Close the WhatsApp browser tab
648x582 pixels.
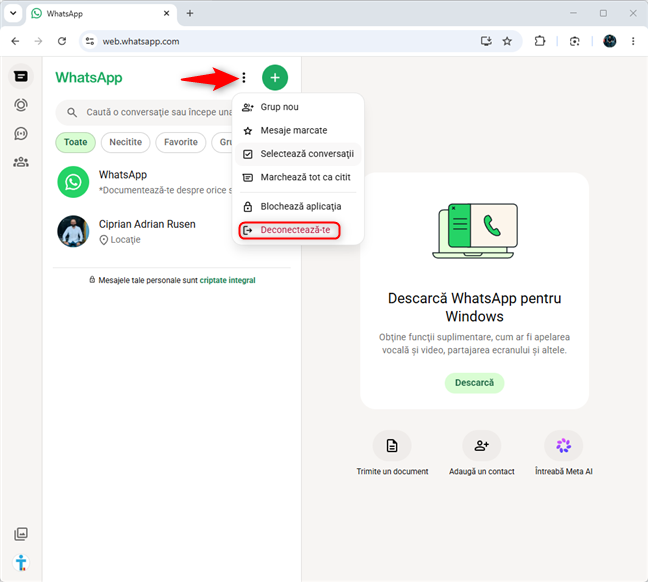coord(167,13)
